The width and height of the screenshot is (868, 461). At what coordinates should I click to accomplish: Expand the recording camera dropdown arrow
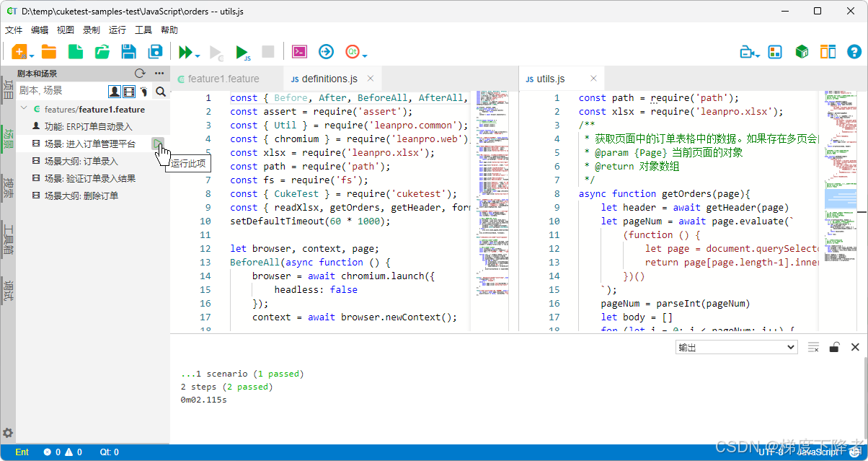(x=758, y=55)
